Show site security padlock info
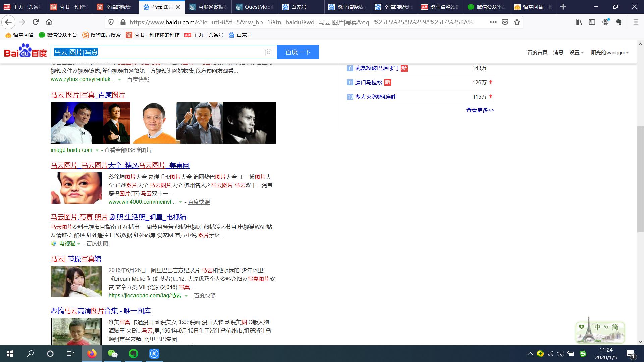644x362 pixels. 123,22
